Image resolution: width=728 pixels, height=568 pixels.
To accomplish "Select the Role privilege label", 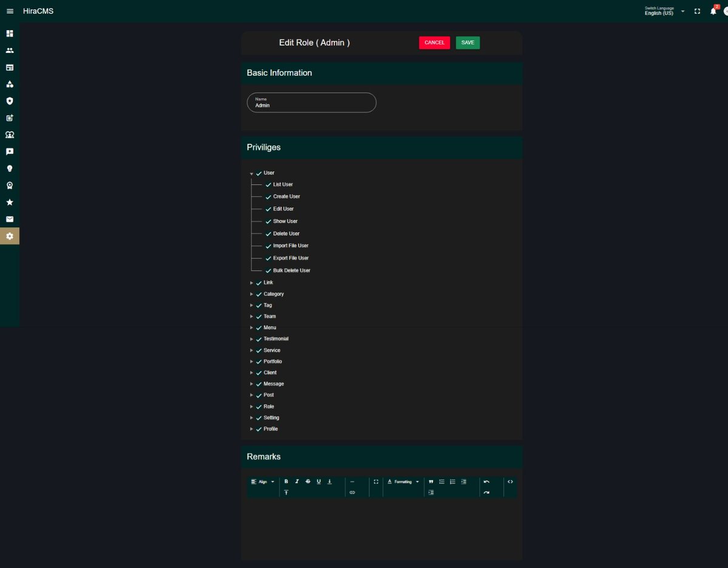I will coord(269,406).
